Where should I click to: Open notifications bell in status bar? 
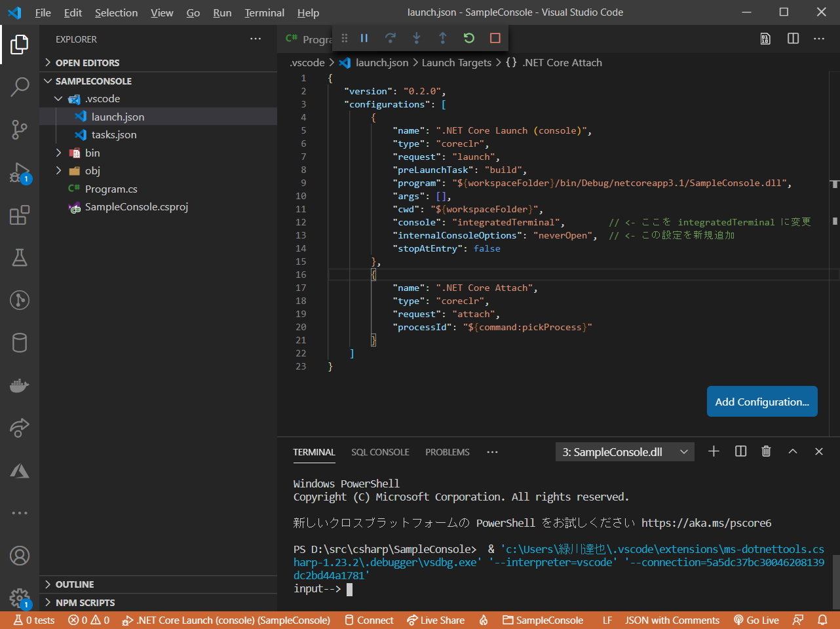(x=822, y=620)
